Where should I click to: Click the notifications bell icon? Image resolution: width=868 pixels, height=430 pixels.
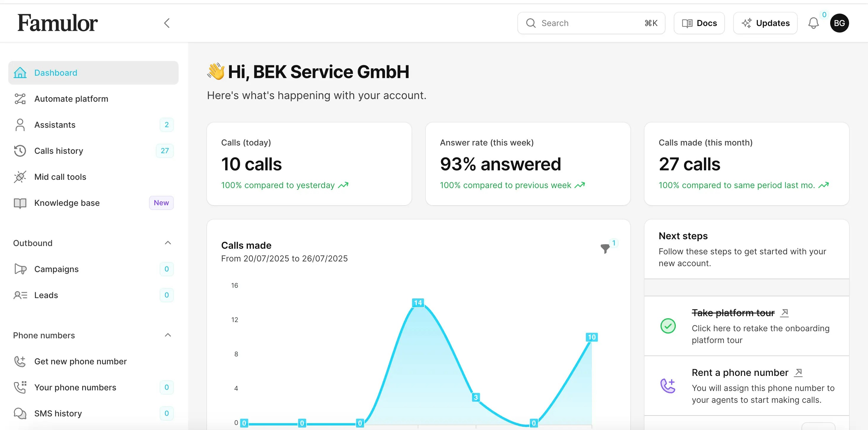(x=814, y=23)
